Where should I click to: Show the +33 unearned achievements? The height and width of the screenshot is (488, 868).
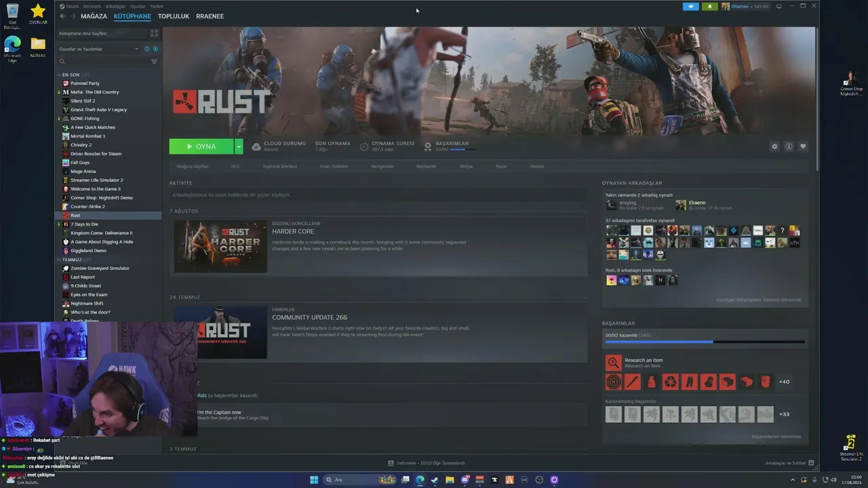point(784,414)
